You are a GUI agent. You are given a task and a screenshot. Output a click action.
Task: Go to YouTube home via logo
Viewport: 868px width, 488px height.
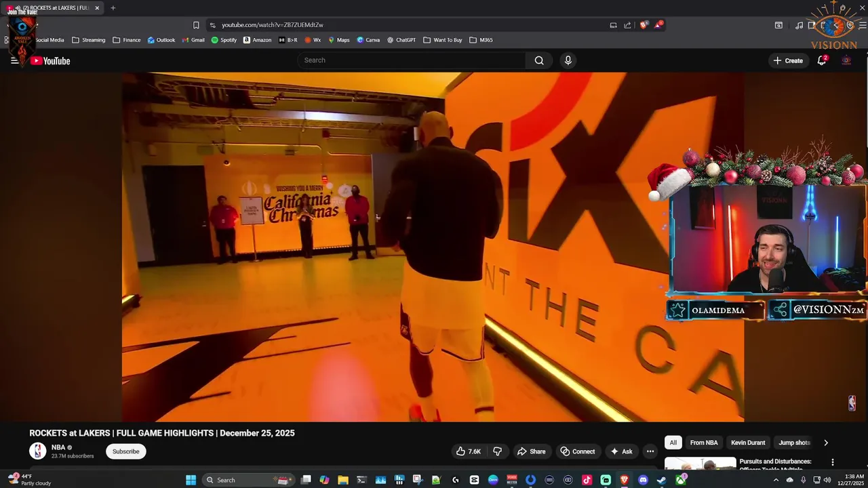[51, 61]
